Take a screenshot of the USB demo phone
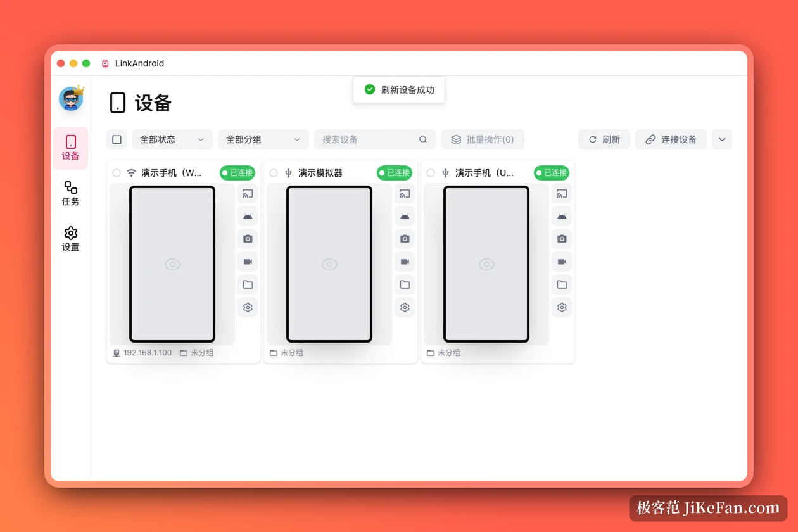Image resolution: width=798 pixels, height=532 pixels. click(562, 239)
